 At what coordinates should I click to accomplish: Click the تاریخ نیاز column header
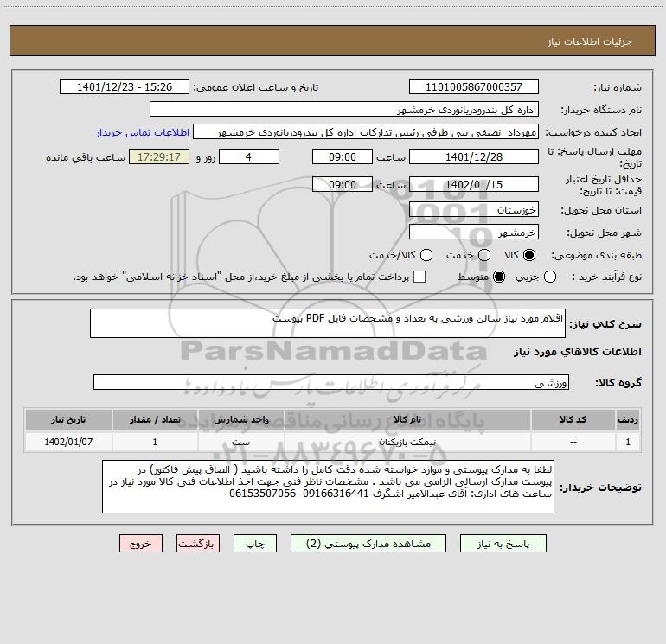tap(68, 419)
